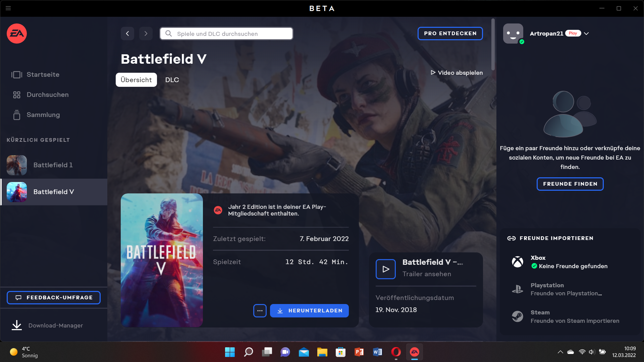This screenshot has height=362, width=644.
Task: Click the EA Play badge next to username
Action: tap(573, 33)
